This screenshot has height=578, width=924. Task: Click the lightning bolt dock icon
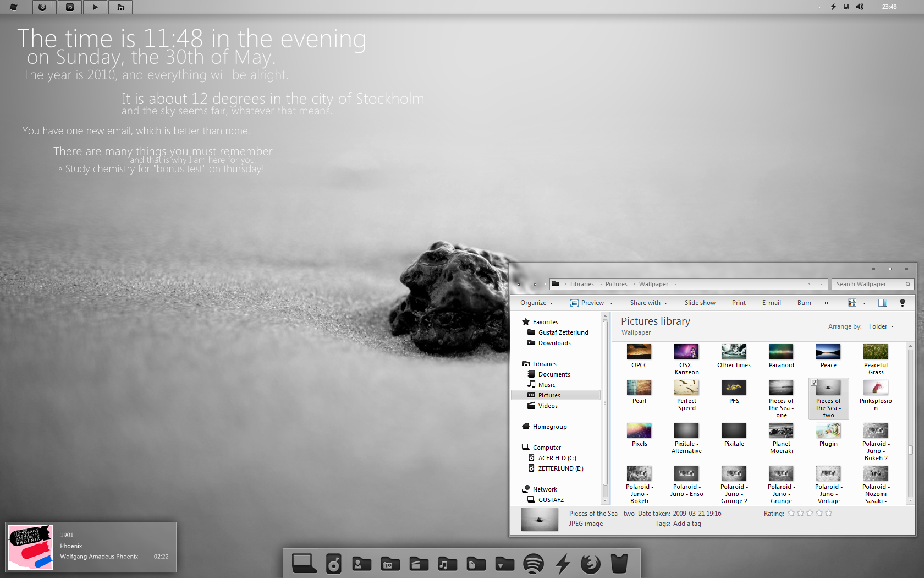point(563,564)
